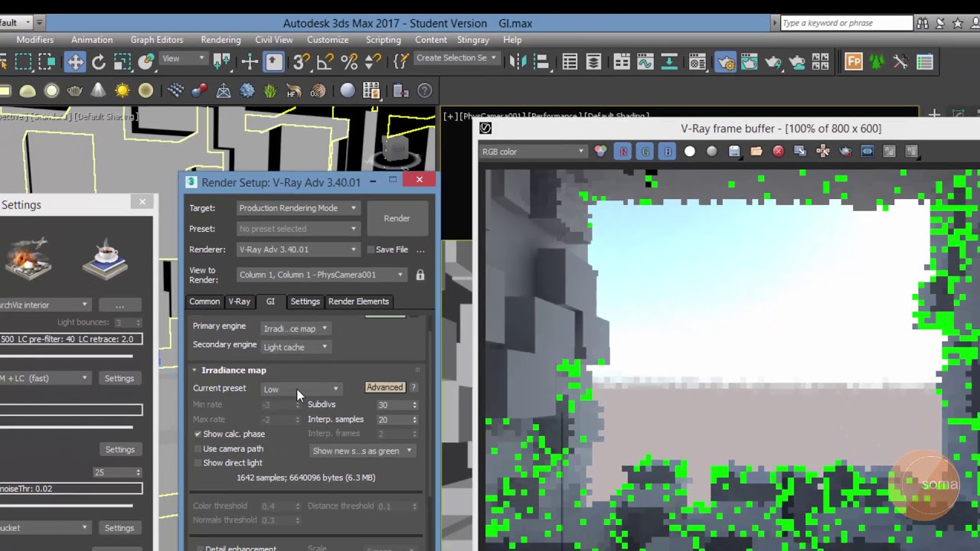This screenshot has height=551, width=980.
Task: Click the HF hair icon
Action: click(x=294, y=91)
